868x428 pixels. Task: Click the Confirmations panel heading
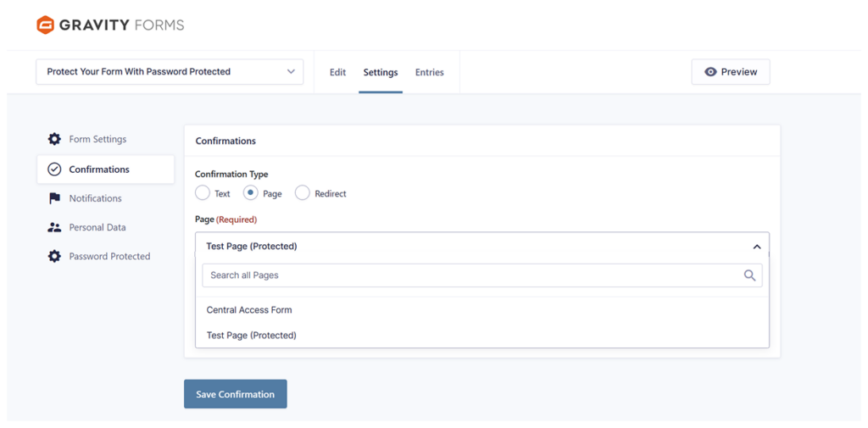[225, 141]
